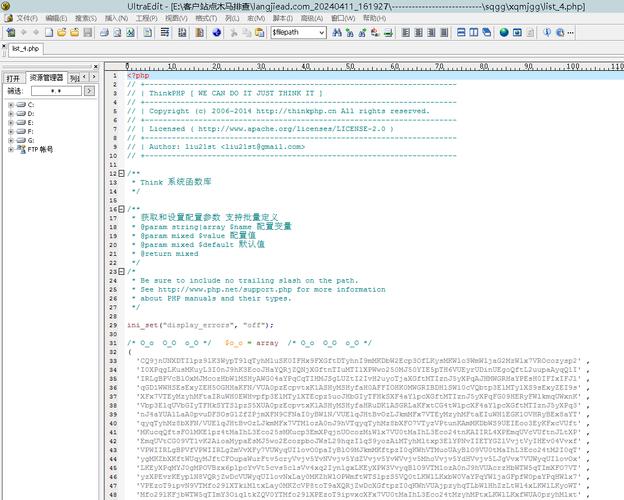Click the save disk icon in toolbar
Screen dimensions: 624x500
(88, 33)
